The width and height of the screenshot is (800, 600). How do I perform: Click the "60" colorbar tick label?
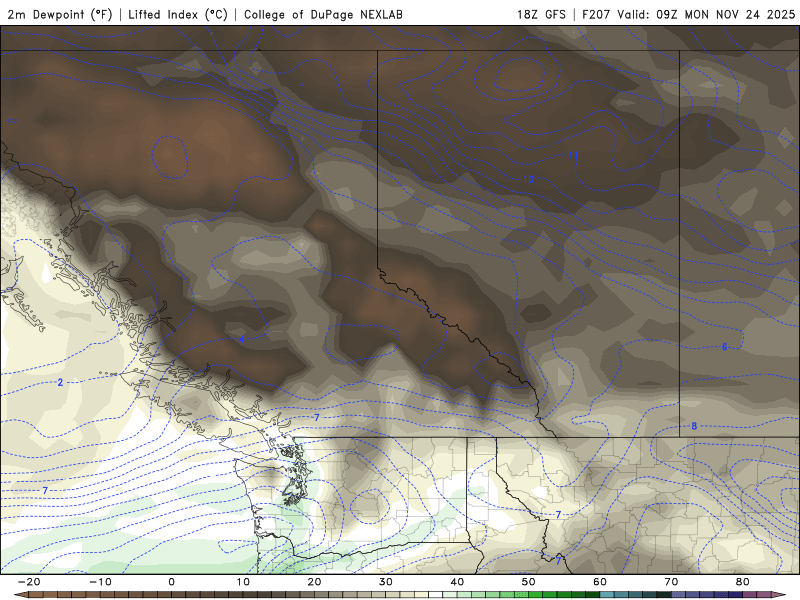click(600, 582)
